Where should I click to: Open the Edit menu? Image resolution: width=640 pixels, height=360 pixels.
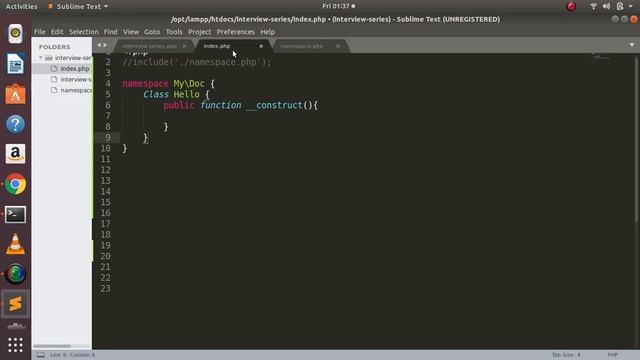pyautogui.click(x=57, y=32)
